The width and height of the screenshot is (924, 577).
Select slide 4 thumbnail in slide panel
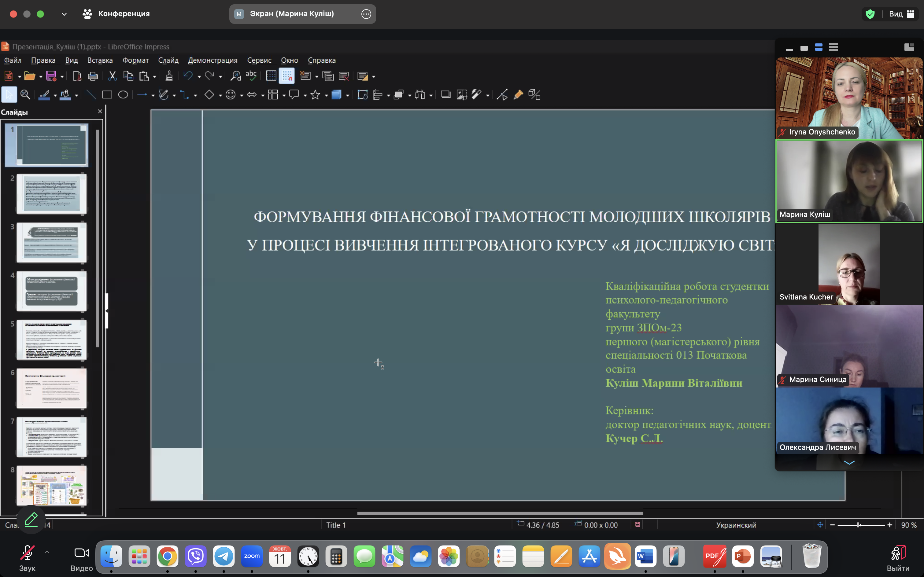52,291
